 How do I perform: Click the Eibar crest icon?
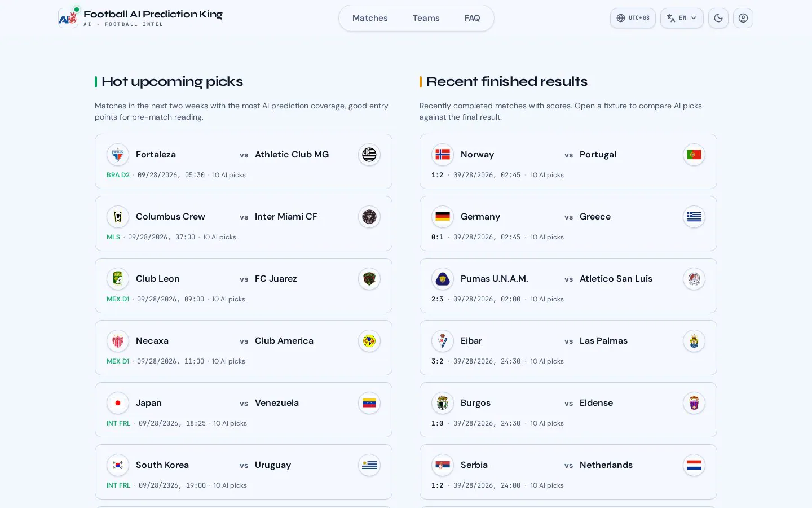pyautogui.click(x=443, y=341)
